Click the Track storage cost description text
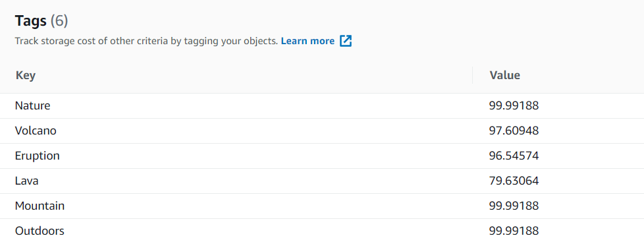Viewport: 644px width, 242px height. (x=146, y=41)
